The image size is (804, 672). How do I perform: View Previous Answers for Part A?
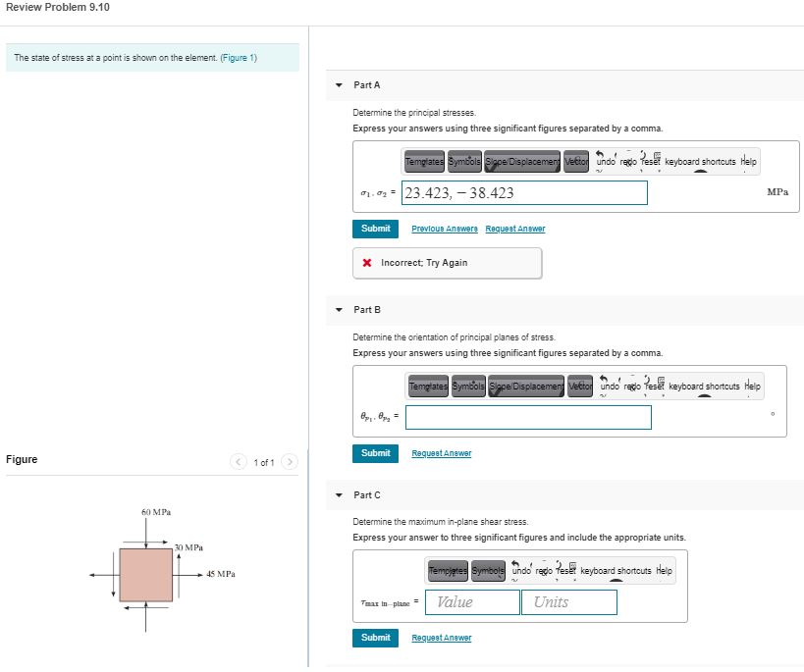click(x=445, y=229)
